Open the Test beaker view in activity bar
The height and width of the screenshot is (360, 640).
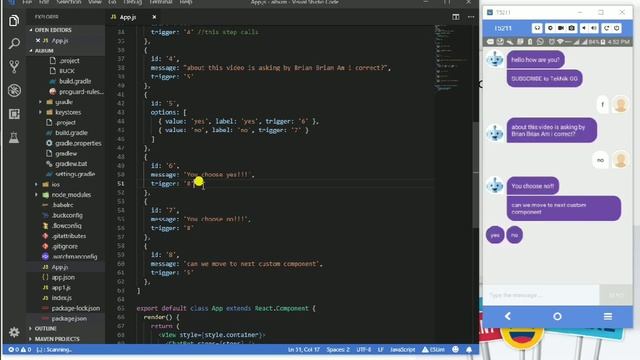point(14,138)
